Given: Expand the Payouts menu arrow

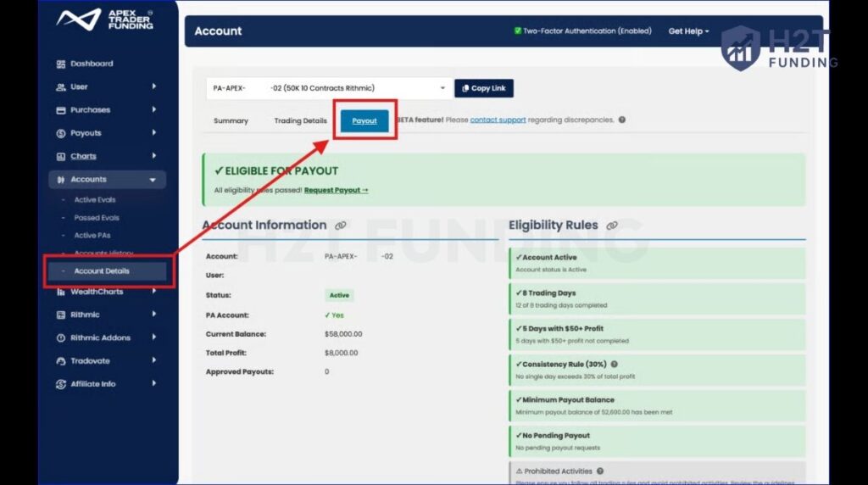Looking at the screenshot, I should click(x=154, y=133).
